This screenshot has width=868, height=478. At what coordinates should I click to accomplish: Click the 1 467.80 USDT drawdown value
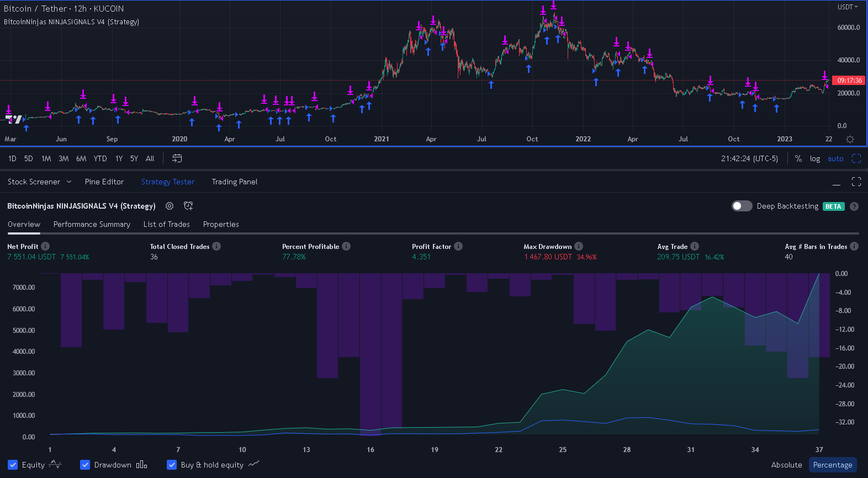pos(548,257)
